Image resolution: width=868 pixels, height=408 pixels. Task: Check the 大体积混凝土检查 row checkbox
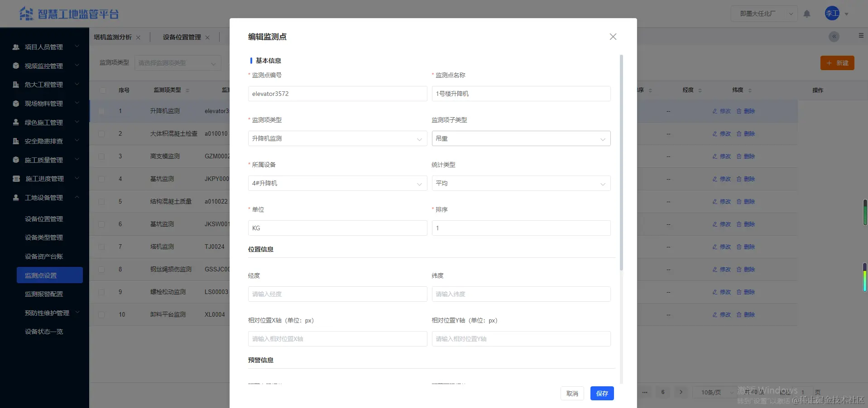coord(102,133)
